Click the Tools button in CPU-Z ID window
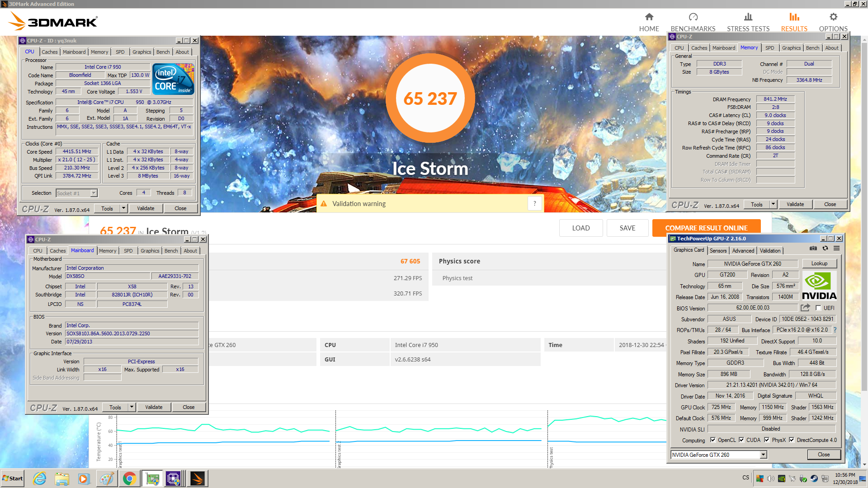Screen dimensions: 868x488 point(107,208)
